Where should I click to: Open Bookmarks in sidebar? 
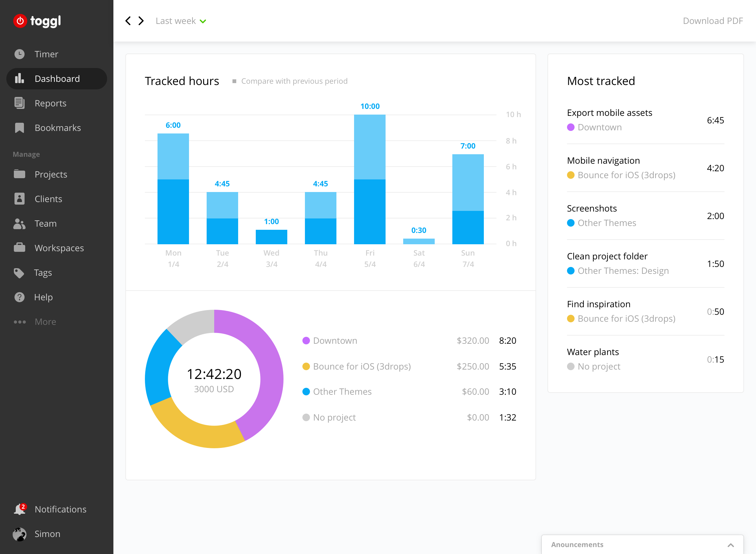[x=57, y=127]
